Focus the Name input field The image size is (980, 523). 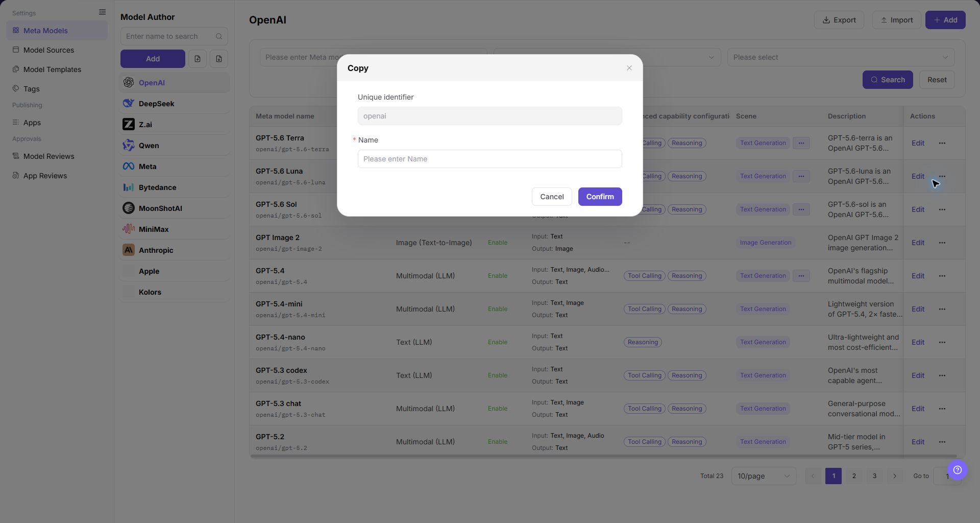coord(489,159)
